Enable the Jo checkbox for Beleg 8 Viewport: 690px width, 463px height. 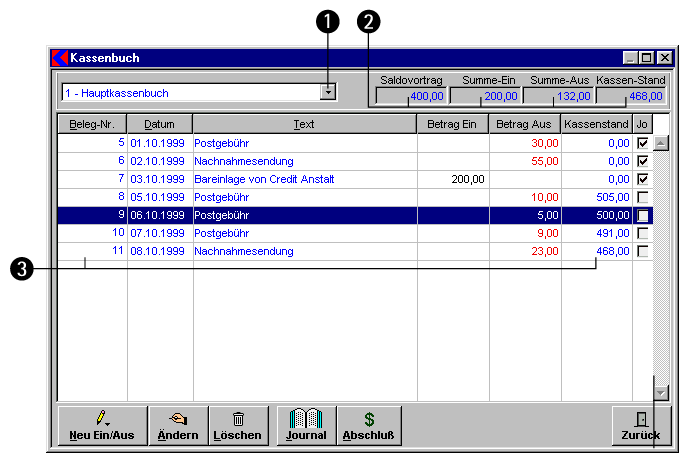[643, 197]
